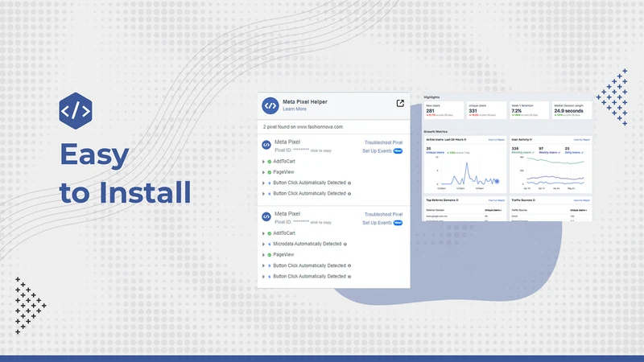
Task: Toggle the Monthly Users chart series
Action: [522, 152]
